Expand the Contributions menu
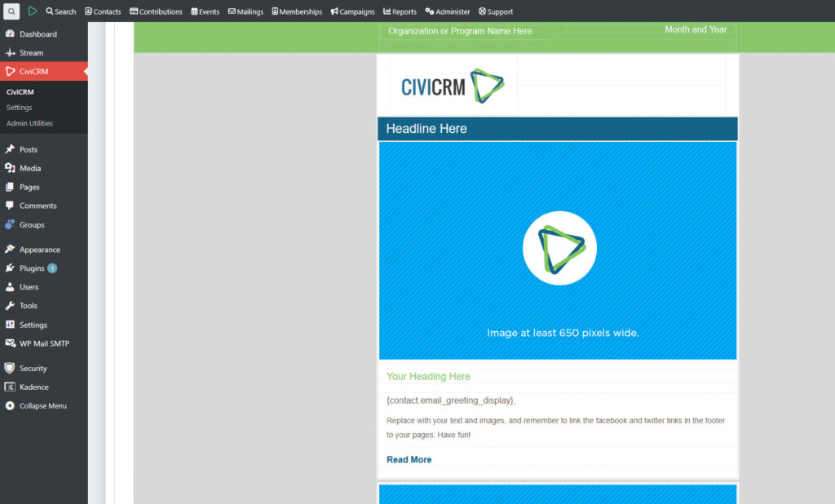 156,11
